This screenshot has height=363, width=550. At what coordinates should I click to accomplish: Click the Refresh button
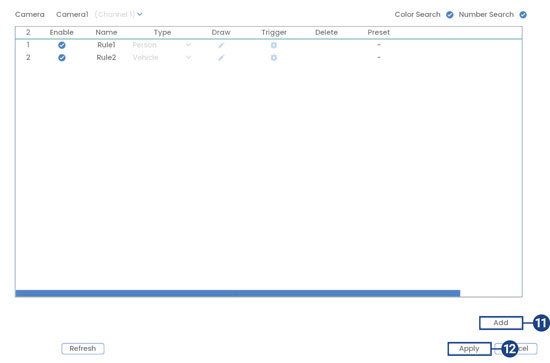coord(83,349)
